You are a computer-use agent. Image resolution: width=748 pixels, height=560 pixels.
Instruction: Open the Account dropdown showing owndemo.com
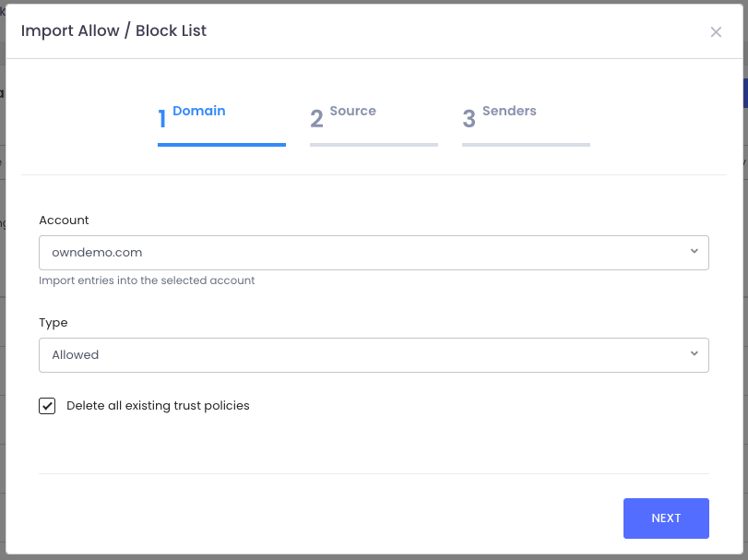(x=360, y=252)
